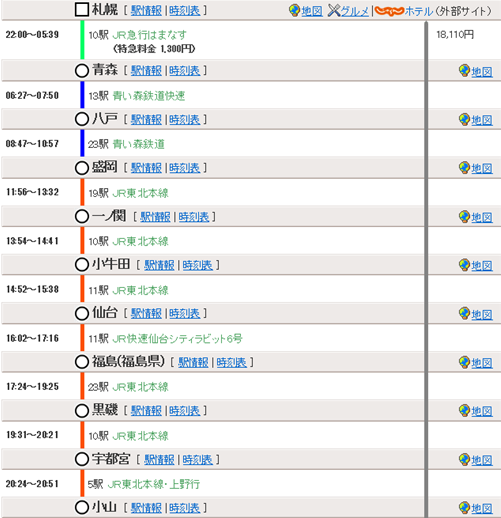Click the globe icon beside 札幌 地図
The image size is (501, 518).
pyautogui.click(x=294, y=10)
